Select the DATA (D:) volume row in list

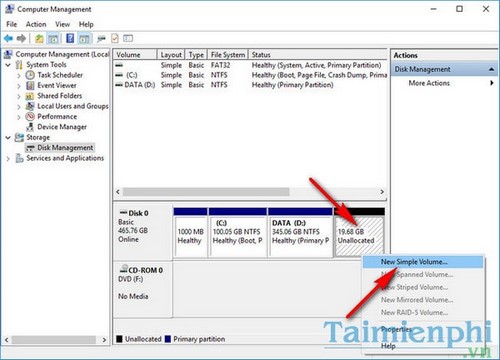(250, 85)
